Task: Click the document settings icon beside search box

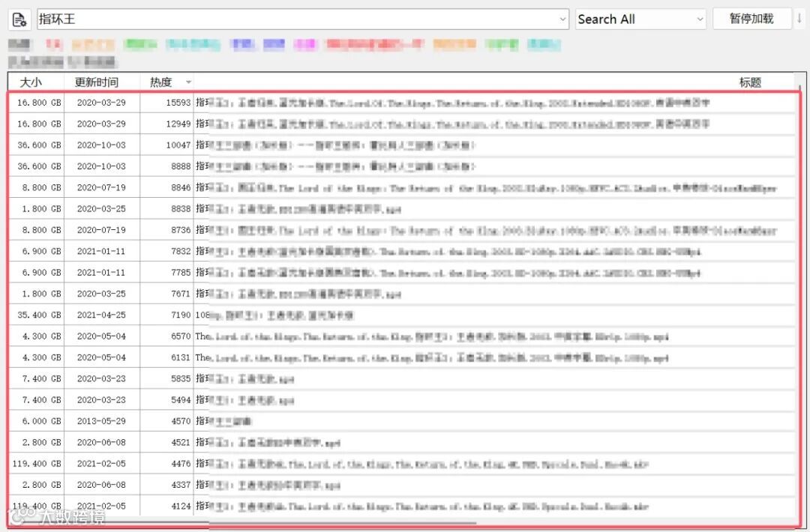Action: pyautogui.click(x=19, y=19)
